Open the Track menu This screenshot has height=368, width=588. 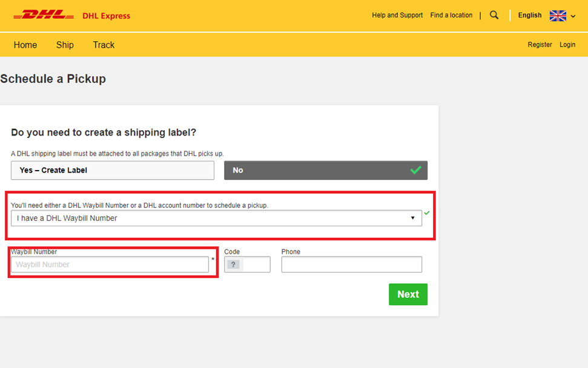point(104,45)
